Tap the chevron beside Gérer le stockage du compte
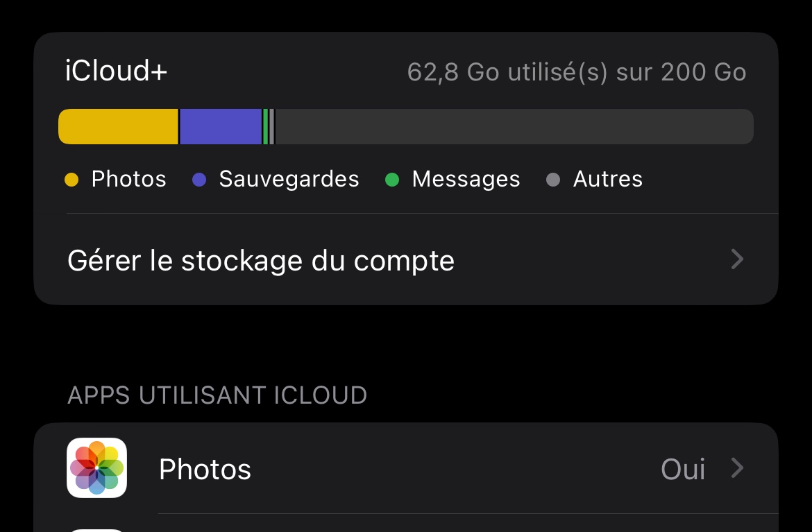 click(737, 259)
